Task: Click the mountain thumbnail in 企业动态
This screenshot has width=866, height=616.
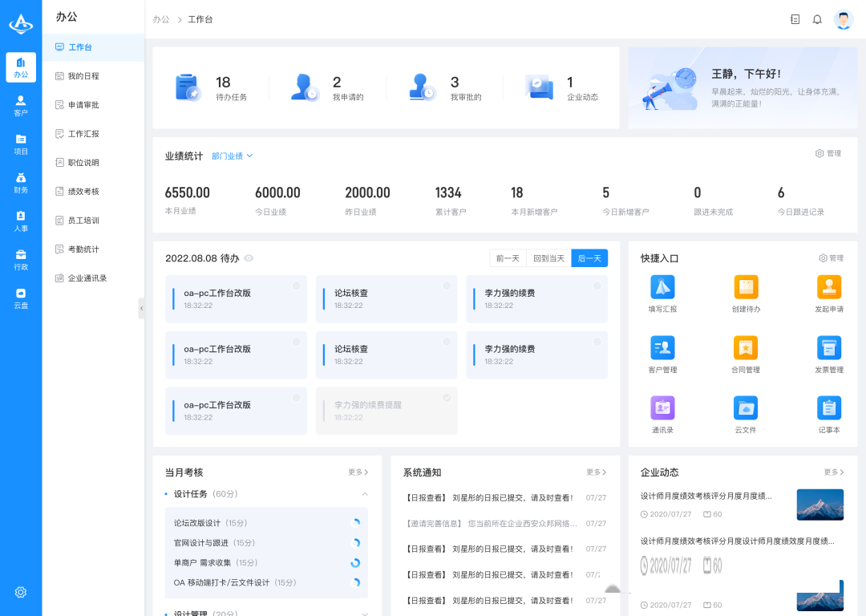Action: point(819,505)
